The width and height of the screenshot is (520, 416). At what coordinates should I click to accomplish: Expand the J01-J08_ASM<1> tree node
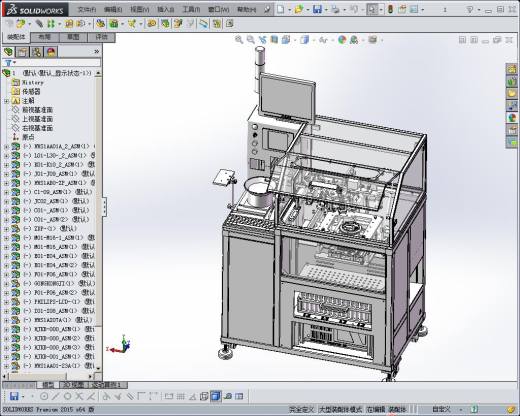[x=6, y=174]
